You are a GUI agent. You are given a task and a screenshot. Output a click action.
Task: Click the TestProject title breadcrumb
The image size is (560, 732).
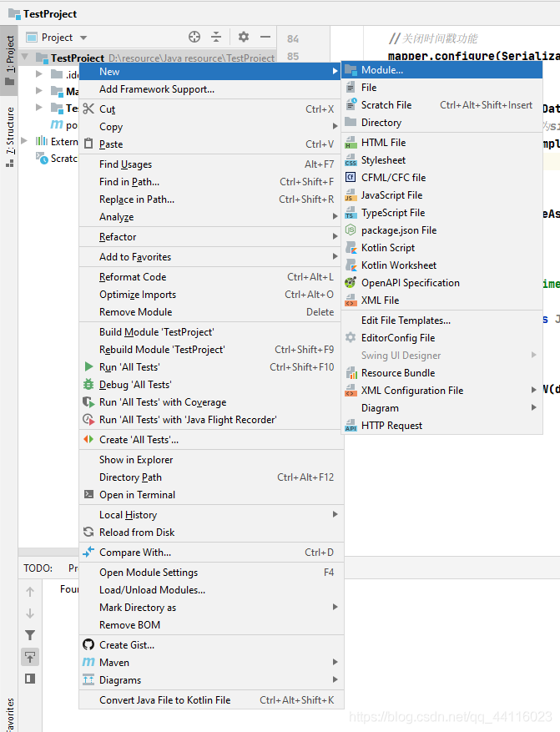[x=50, y=14]
